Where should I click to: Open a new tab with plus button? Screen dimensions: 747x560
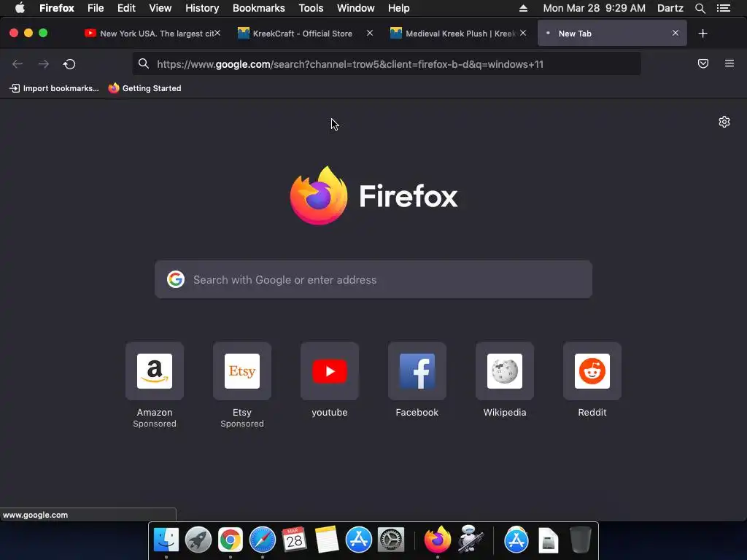(x=703, y=34)
